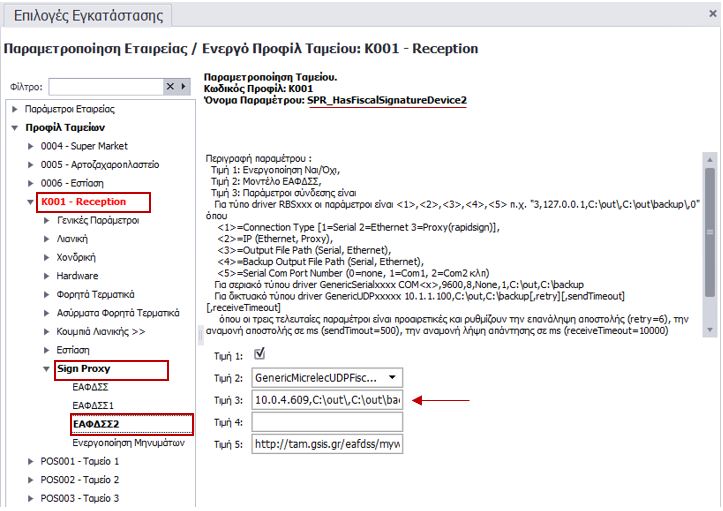The image size is (723, 511).
Task: Expand the Γενικές Παράμετροι node
Action: tap(47, 220)
